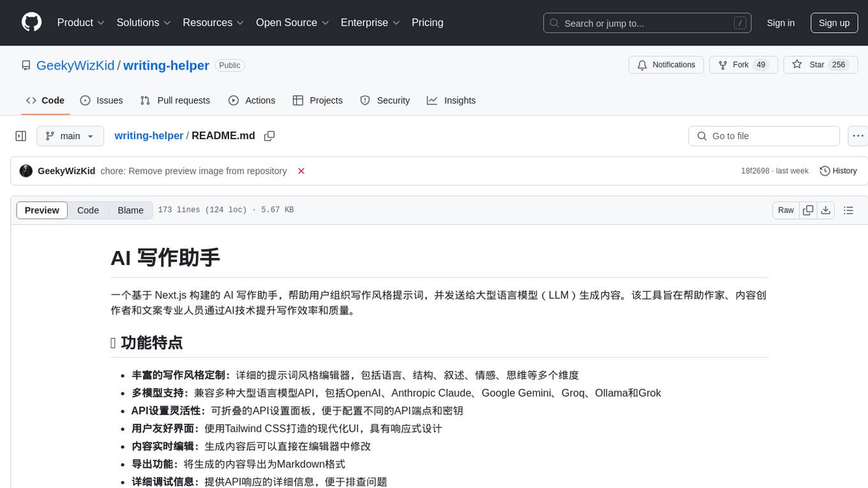Screen dimensions: 868x488
Task: Open the GitHub home logo
Action: click(x=32, y=22)
